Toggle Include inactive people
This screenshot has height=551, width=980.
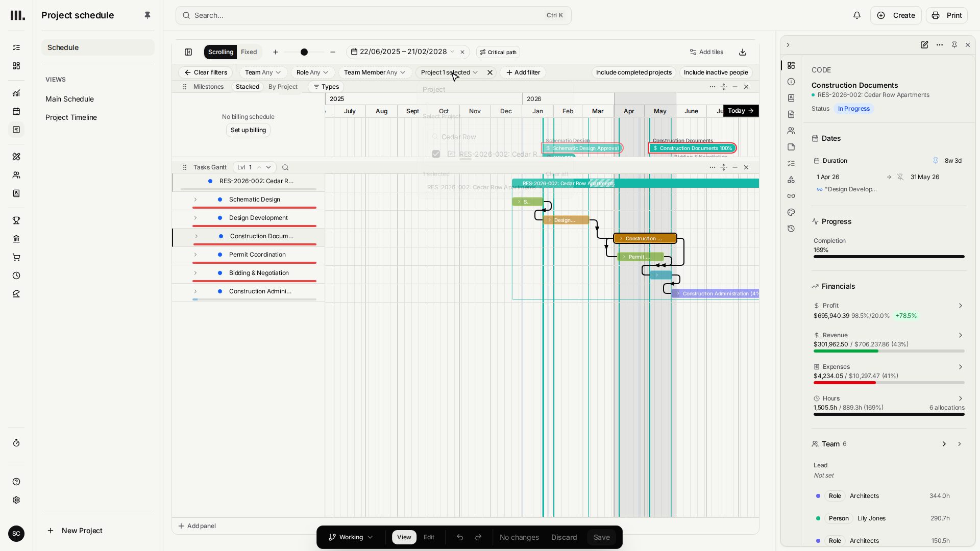tap(716, 72)
